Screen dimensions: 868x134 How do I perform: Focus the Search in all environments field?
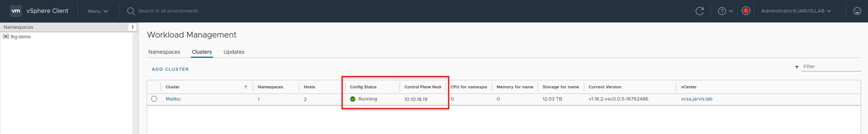pos(168,11)
